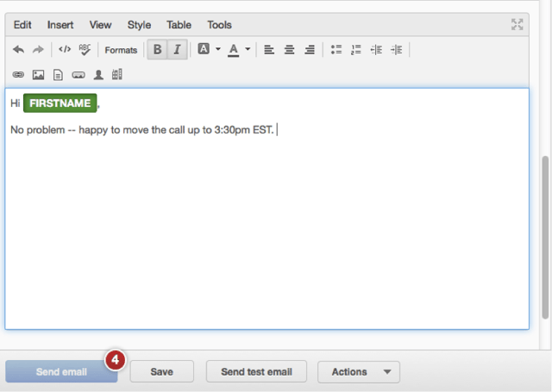Screen dimensions: 552x392
Task: Open the background color dropdown arrow
Action: tap(218, 49)
